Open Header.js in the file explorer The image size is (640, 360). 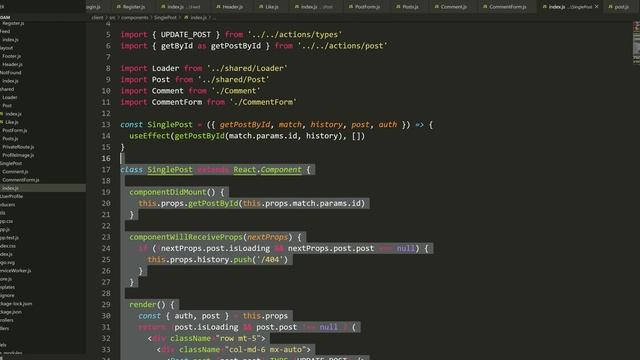point(12,64)
